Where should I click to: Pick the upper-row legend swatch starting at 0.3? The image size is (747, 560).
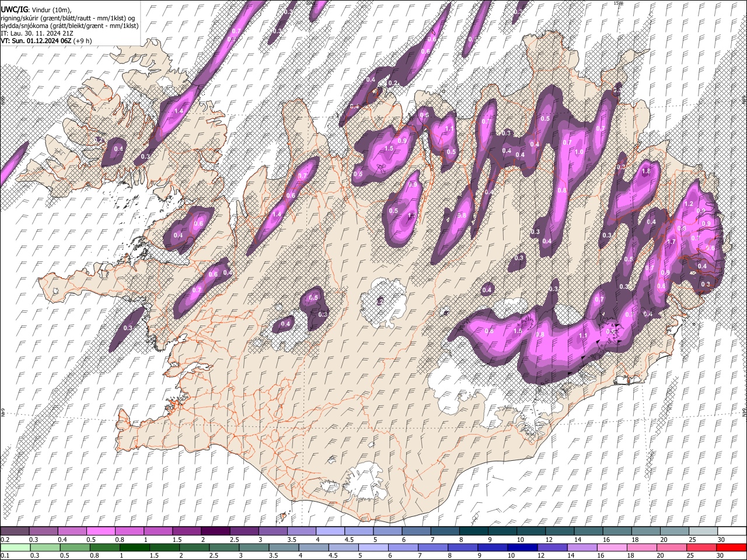point(43,531)
